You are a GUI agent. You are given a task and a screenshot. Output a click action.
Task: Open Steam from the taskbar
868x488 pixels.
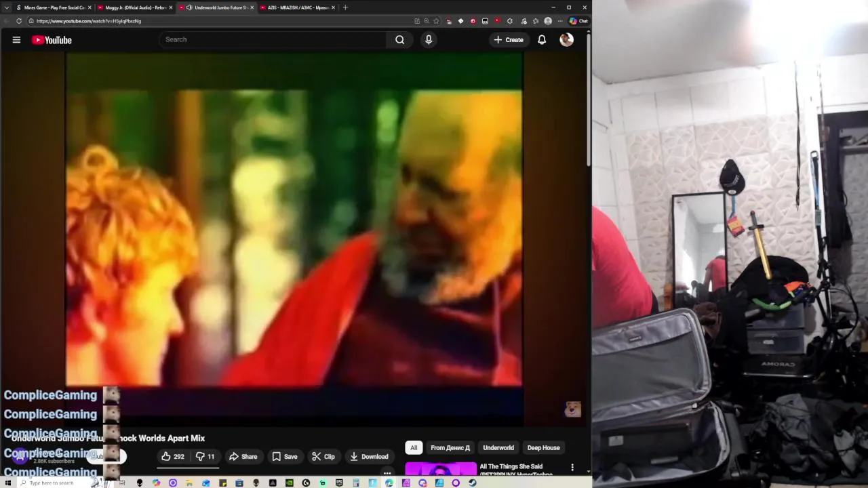473,483
